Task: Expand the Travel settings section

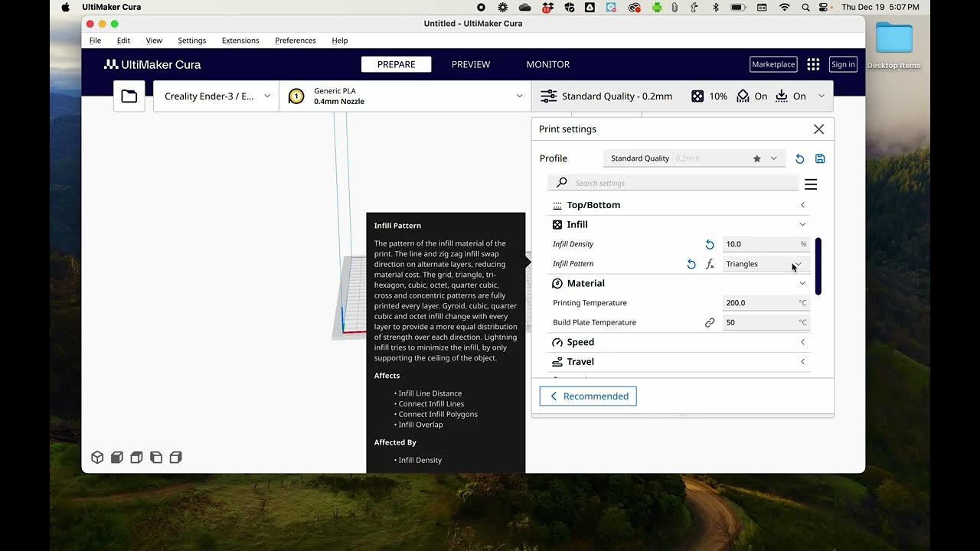Action: click(x=678, y=362)
